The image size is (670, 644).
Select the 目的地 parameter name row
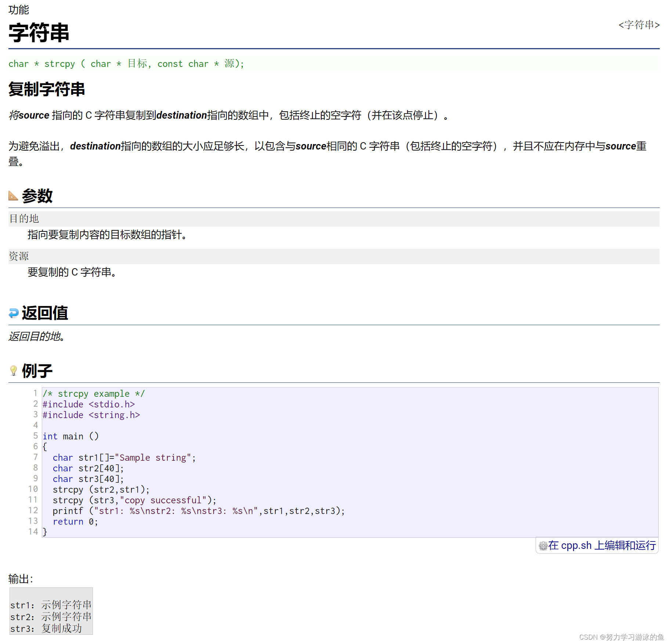click(x=334, y=219)
